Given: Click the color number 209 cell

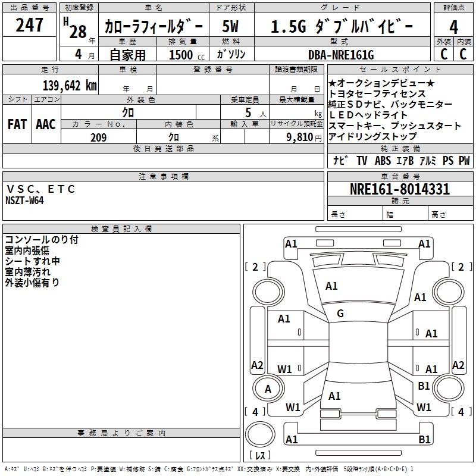Looking at the screenshot, I should (x=99, y=137).
